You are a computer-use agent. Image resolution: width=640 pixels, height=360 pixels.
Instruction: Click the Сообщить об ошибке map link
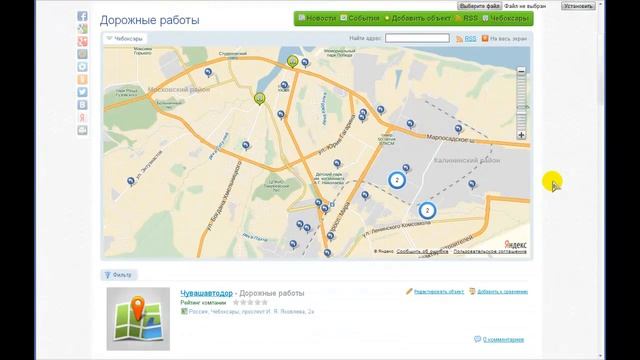click(422, 251)
